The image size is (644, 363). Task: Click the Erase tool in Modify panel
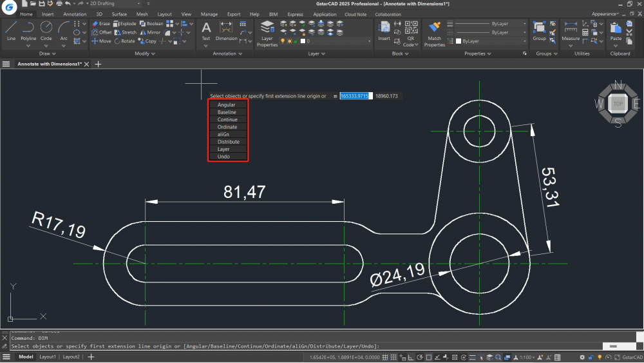[100, 24]
